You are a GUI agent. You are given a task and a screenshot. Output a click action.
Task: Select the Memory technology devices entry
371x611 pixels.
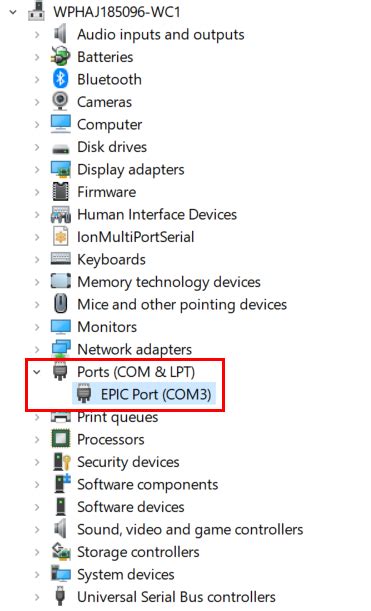coord(169,282)
